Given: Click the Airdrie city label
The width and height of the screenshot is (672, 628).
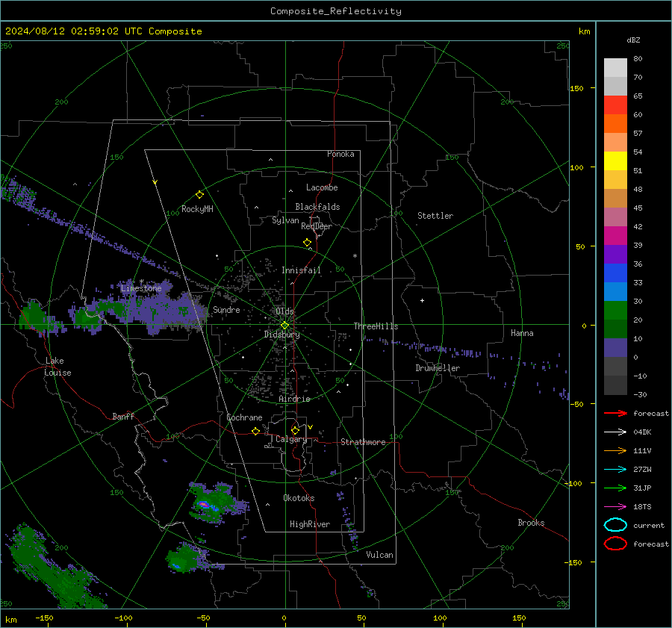Looking at the screenshot, I should pyautogui.click(x=294, y=399).
